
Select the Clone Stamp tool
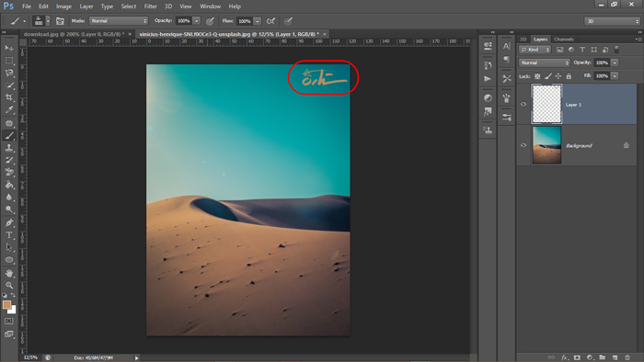[9, 148]
